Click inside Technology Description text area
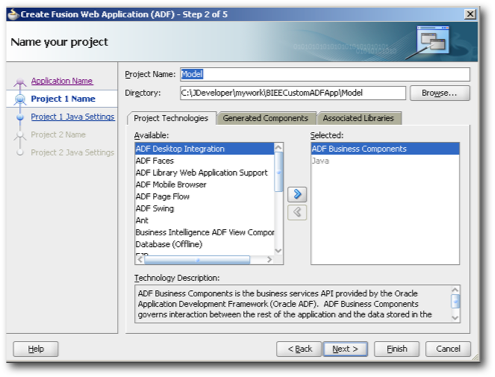 pos(293,304)
